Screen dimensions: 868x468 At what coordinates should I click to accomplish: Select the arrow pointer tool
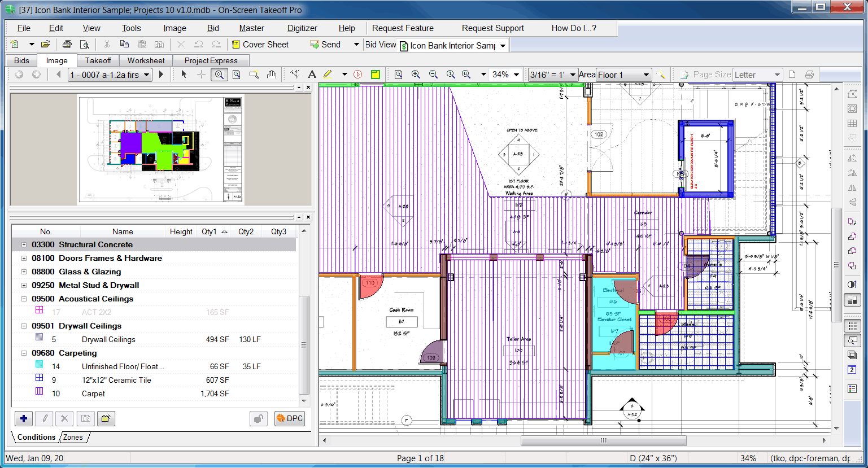pyautogui.click(x=184, y=75)
